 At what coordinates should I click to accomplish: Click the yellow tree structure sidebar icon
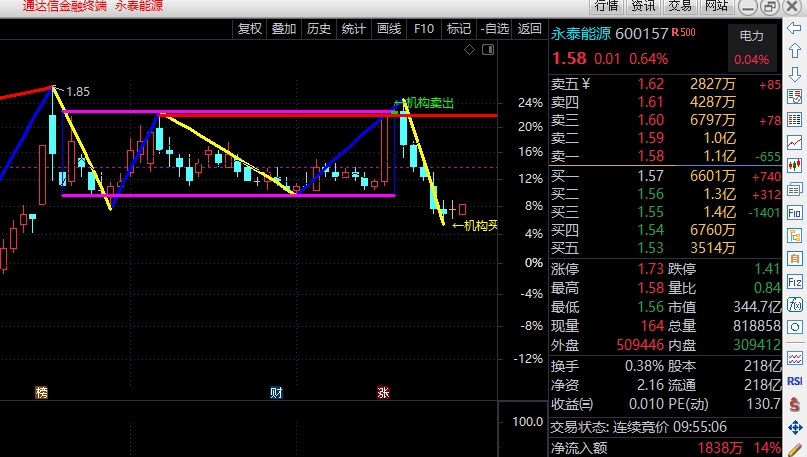tap(795, 236)
